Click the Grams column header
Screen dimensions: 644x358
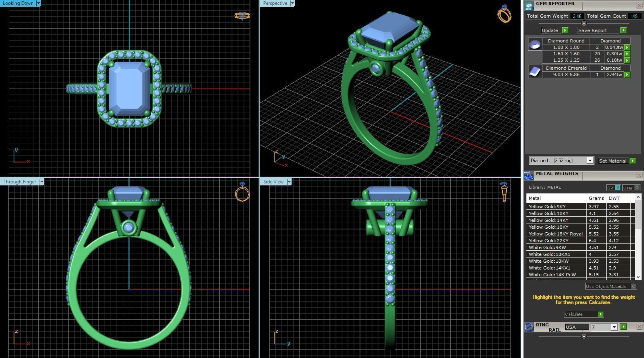point(596,198)
